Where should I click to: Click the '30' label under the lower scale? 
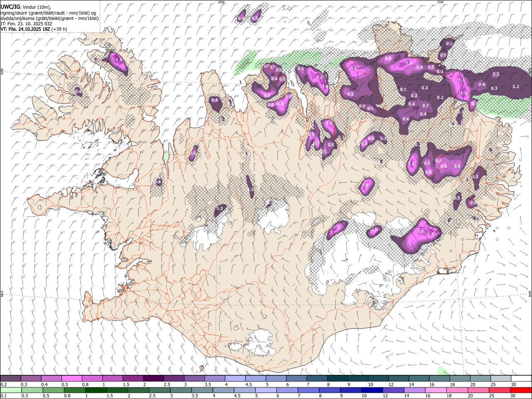(514, 396)
